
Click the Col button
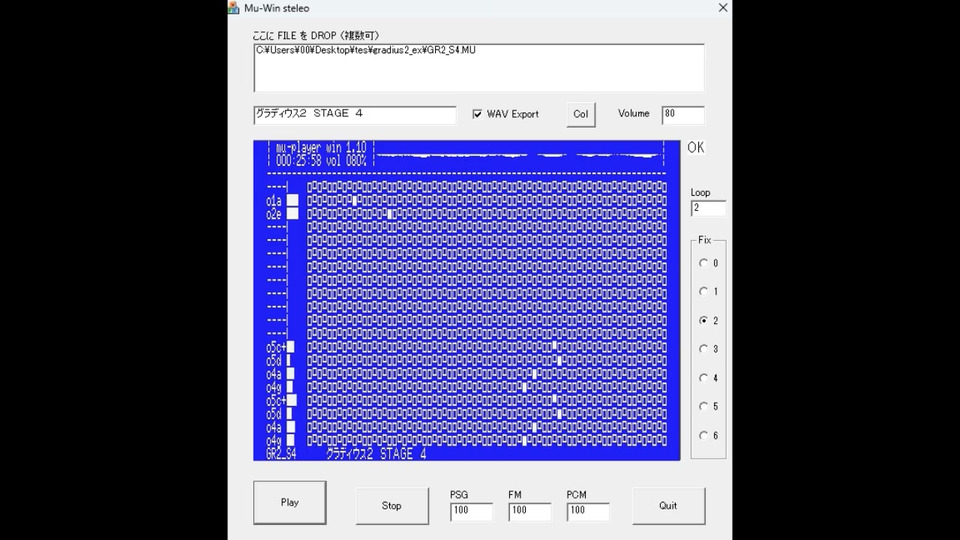click(580, 114)
